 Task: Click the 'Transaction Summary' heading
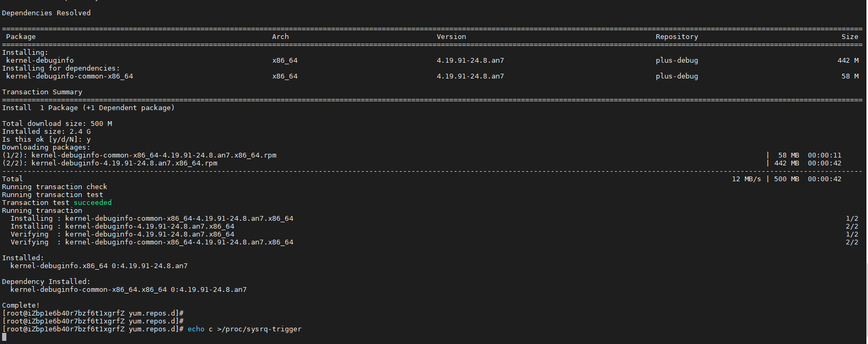click(x=42, y=92)
